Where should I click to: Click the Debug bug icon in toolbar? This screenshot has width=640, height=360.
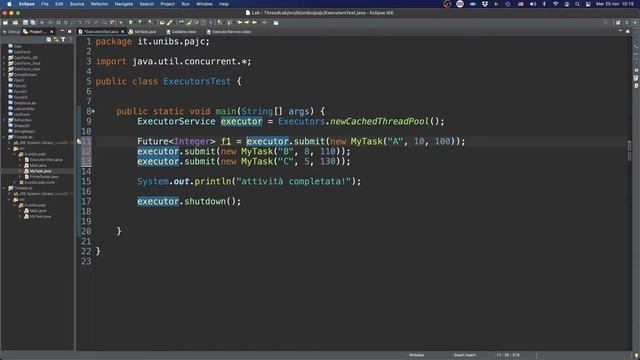121,23
